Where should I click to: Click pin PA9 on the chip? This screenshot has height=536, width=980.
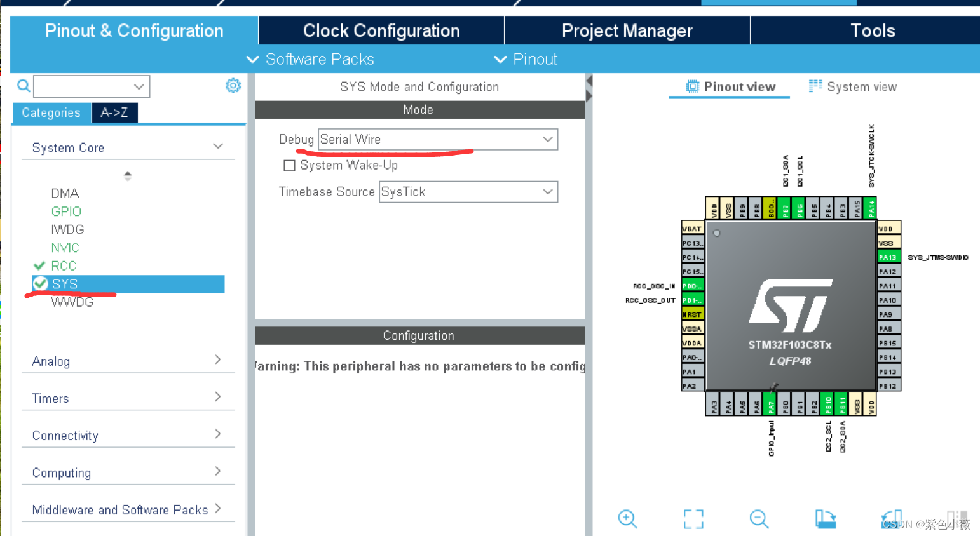click(x=888, y=314)
